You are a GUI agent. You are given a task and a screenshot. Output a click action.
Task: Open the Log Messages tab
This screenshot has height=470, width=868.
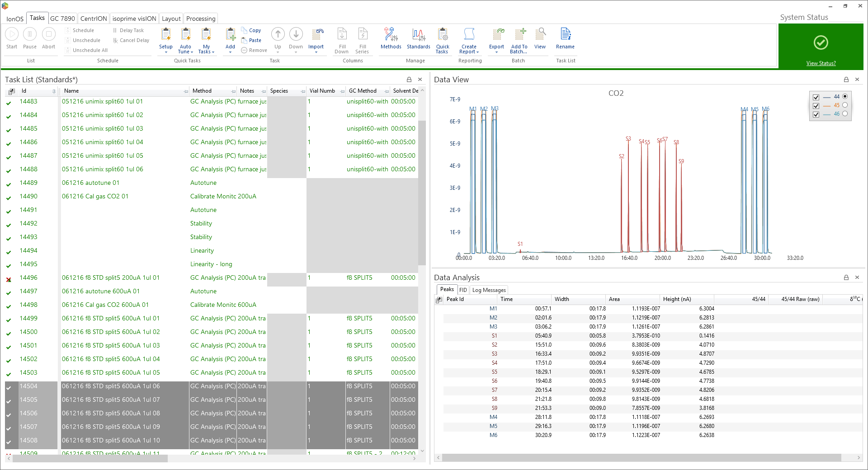489,290
